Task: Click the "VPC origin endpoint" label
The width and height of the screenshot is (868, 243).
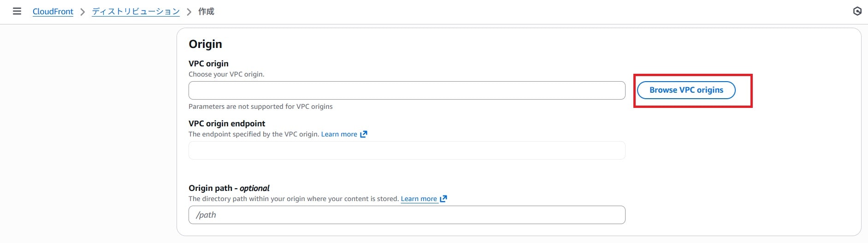Action: (227, 124)
